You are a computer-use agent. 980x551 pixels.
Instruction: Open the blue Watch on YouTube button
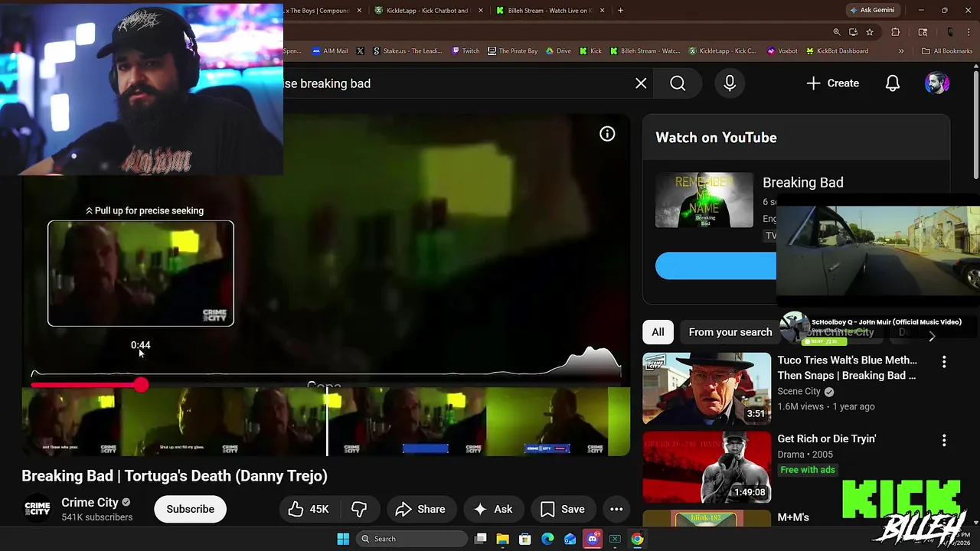(715, 266)
